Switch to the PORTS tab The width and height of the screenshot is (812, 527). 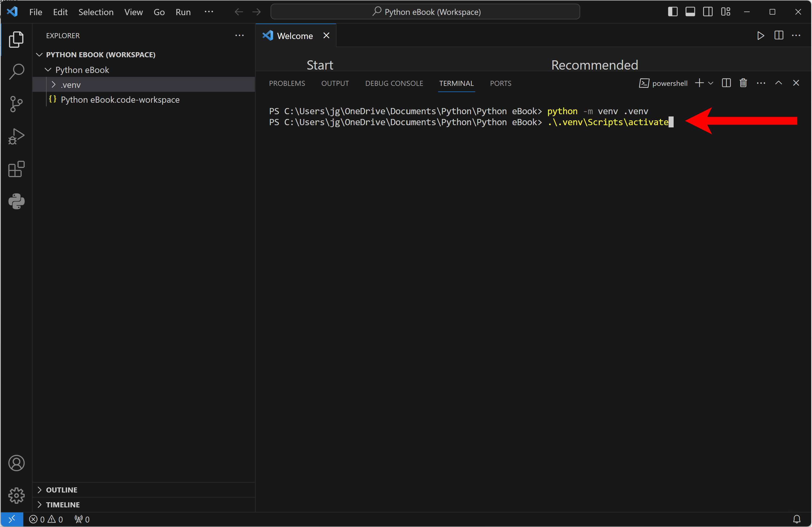coord(500,83)
